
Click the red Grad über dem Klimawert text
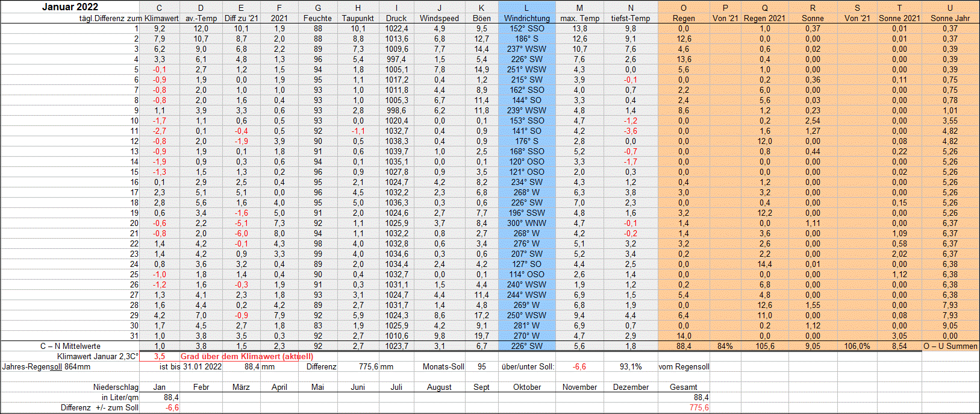pos(246,356)
